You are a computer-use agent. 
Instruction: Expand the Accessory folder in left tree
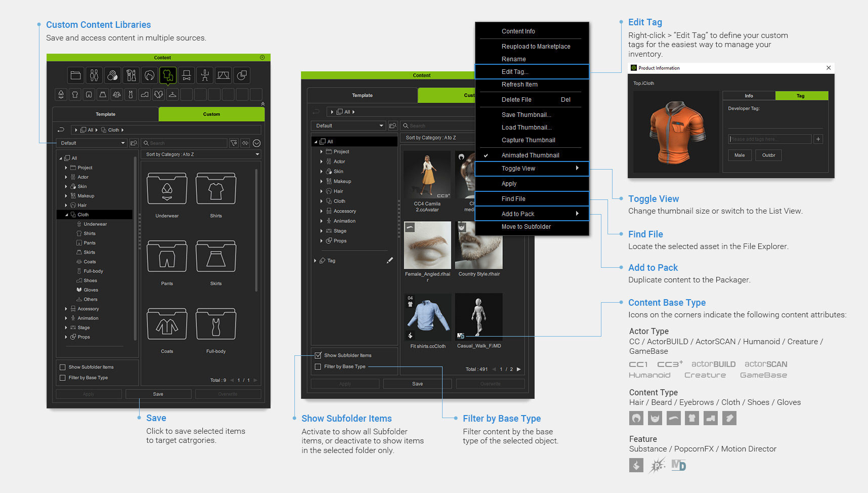tap(66, 309)
